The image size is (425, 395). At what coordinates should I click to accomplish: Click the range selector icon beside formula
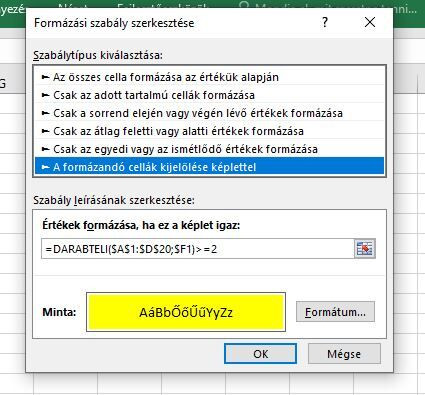coord(365,249)
